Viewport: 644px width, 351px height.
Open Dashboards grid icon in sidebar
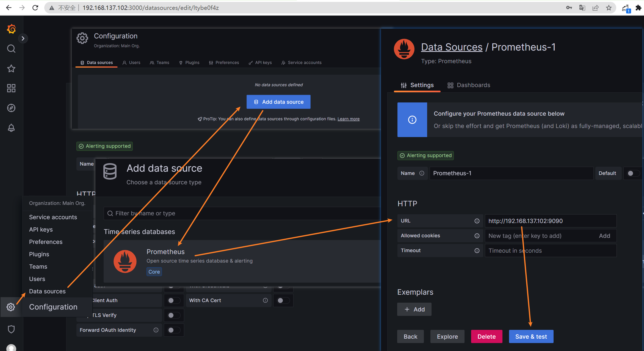tap(11, 88)
